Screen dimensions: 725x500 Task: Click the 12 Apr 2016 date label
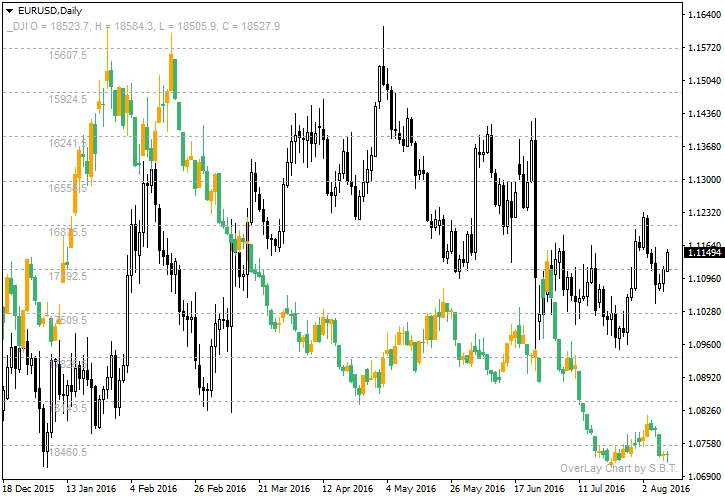(348, 489)
